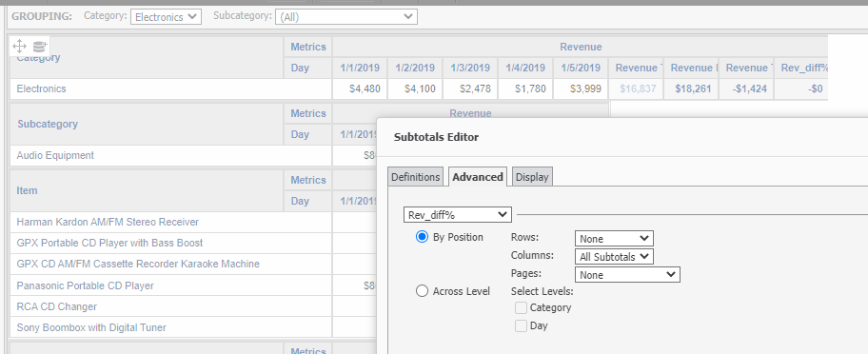Select the Across Level radio button
The height and width of the screenshot is (354, 868).
point(422,291)
